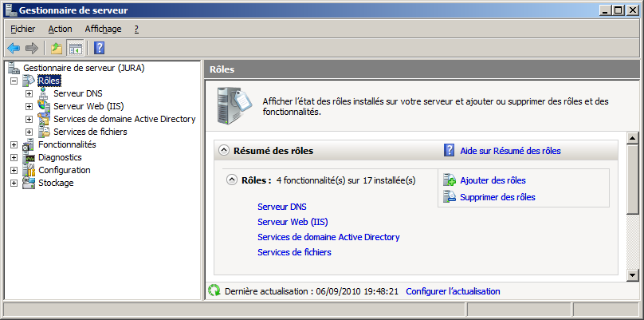Click the up-one-level folder toolbar icon
Screen dimensions: 644x320
(x=56, y=48)
